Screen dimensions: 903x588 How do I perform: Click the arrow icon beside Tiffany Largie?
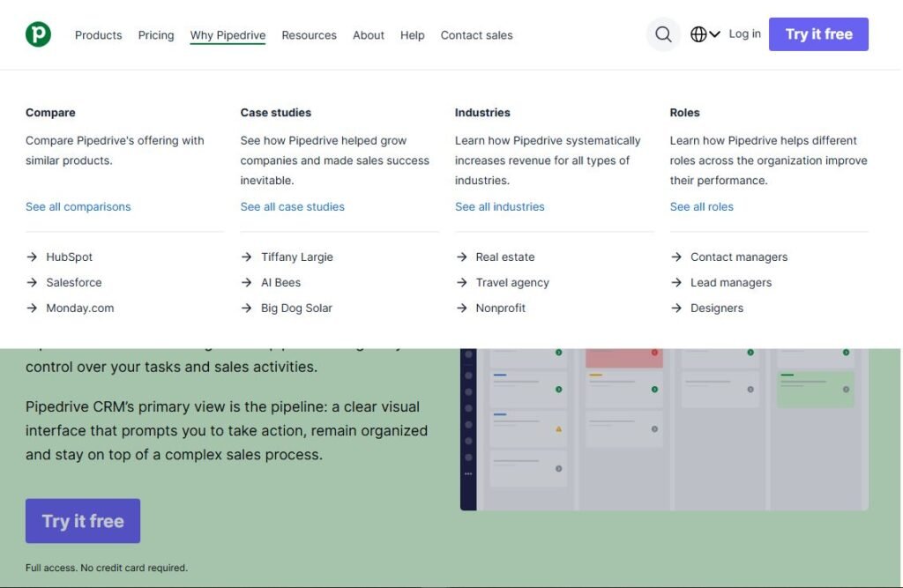click(246, 257)
